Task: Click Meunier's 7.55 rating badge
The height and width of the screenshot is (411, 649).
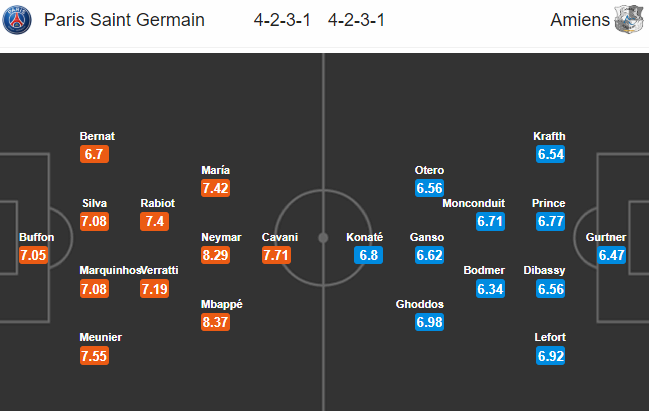Action: click(94, 356)
